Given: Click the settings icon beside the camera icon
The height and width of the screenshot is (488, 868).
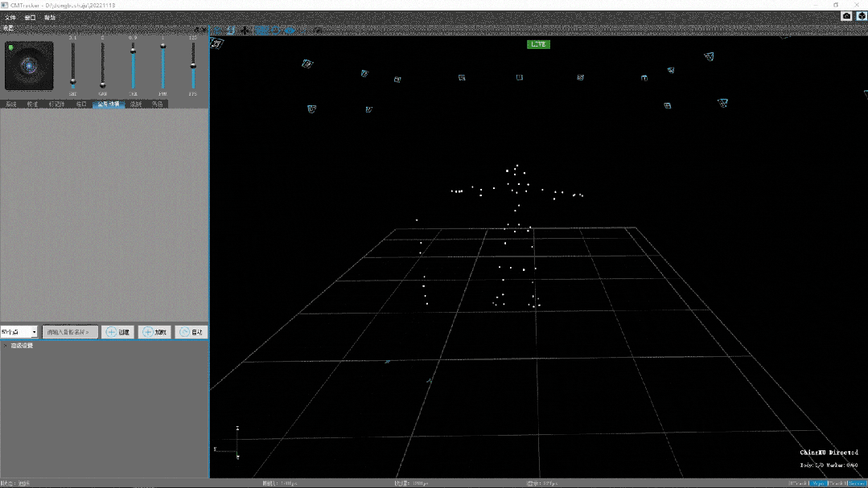Looking at the screenshot, I should click(x=862, y=17).
